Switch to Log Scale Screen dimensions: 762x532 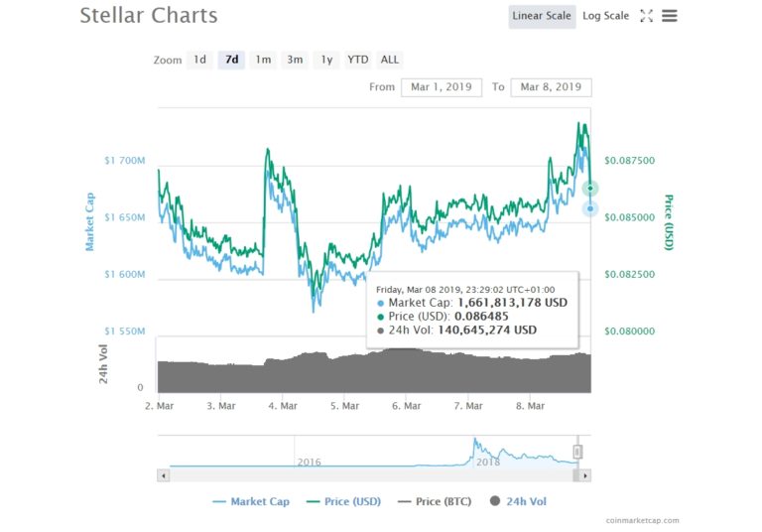pyautogui.click(x=605, y=16)
